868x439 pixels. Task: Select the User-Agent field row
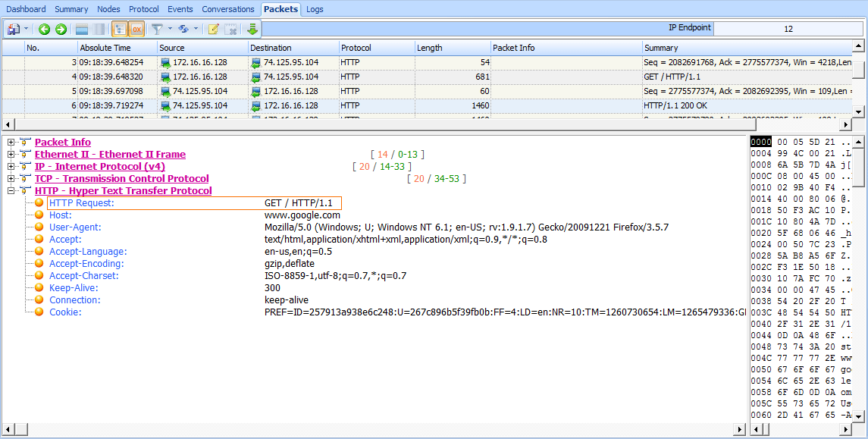click(359, 227)
